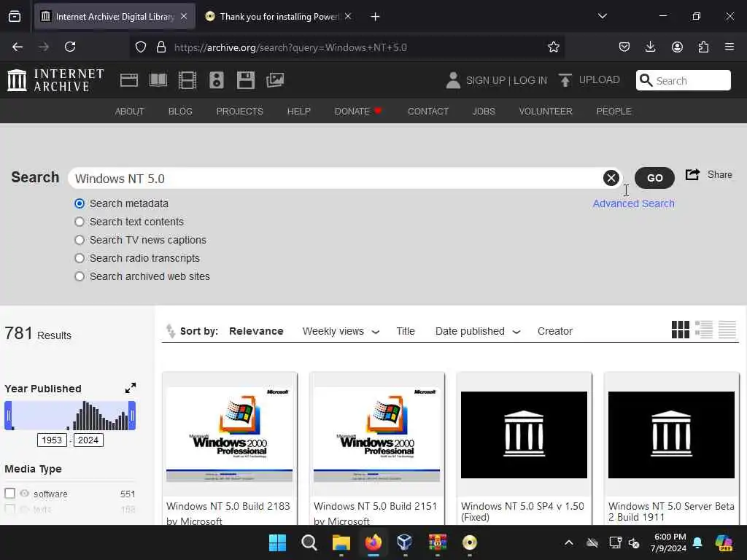Open a new browser tab
747x560 pixels.
pos(376,17)
